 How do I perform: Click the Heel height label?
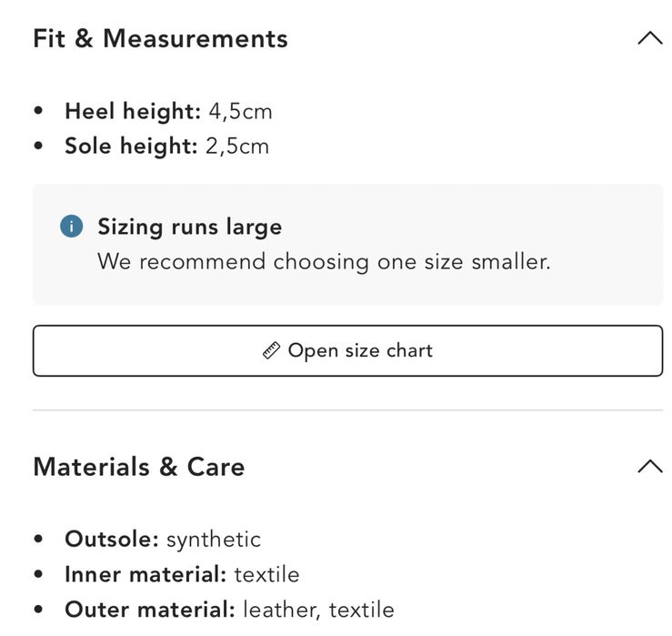point(132,112)
